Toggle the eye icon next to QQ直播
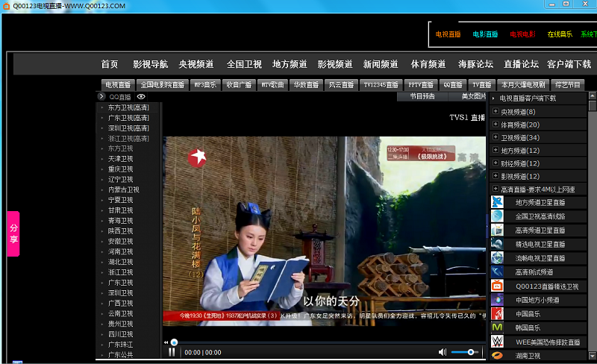597x364 pixels. click(x=141, y=97)
